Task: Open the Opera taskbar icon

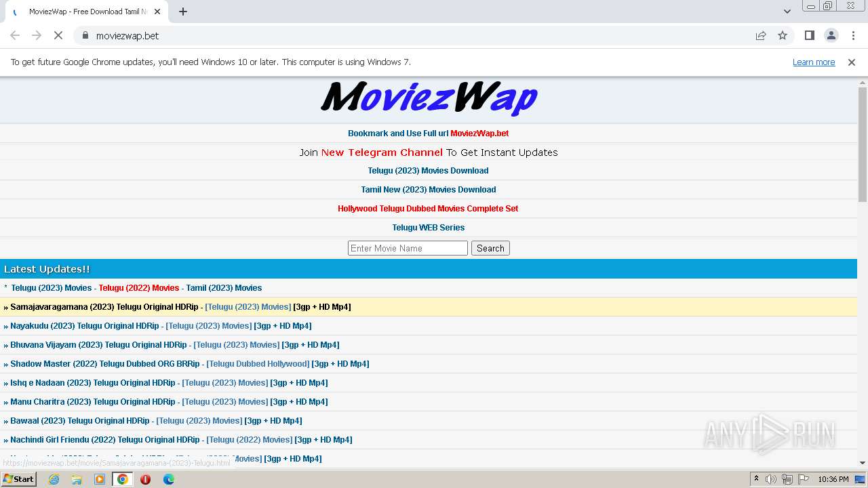Action: click(145, 479)
